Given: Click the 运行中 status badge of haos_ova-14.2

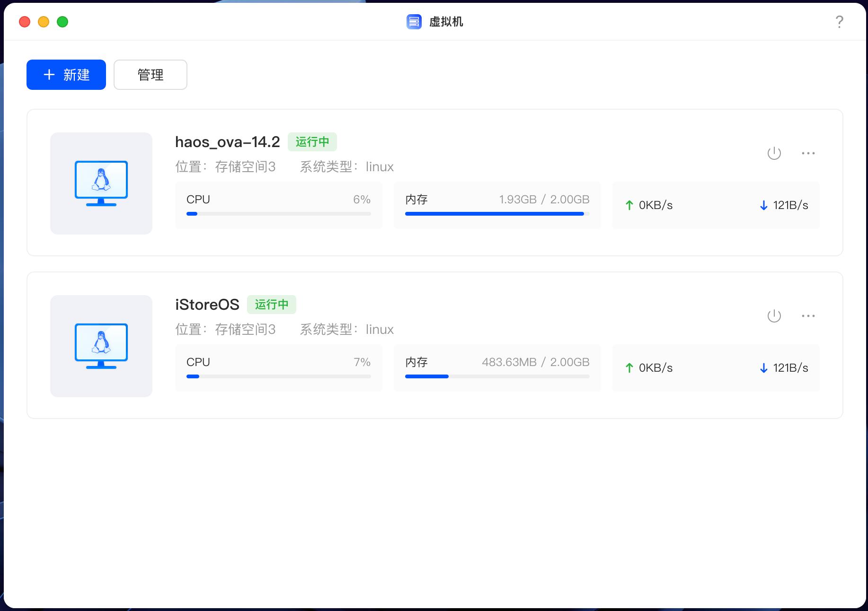Looking at the screenshot, I should (312, 142).
